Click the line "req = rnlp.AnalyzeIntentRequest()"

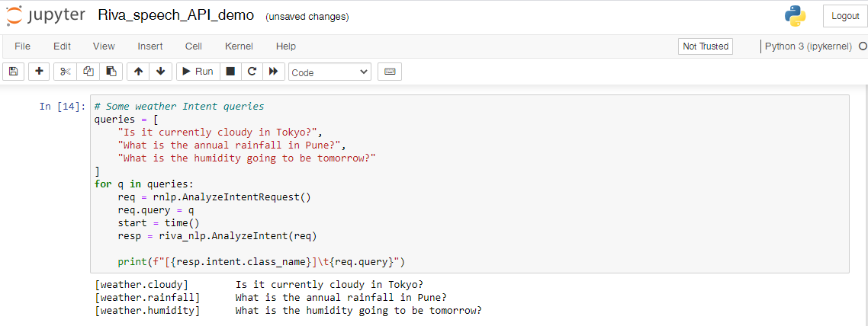click(214, 197)
